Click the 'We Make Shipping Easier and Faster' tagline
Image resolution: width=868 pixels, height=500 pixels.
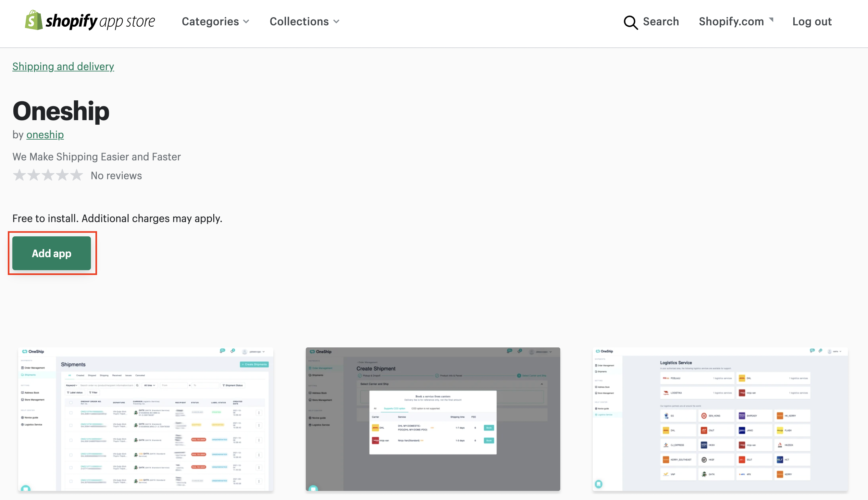pos(96,156)
